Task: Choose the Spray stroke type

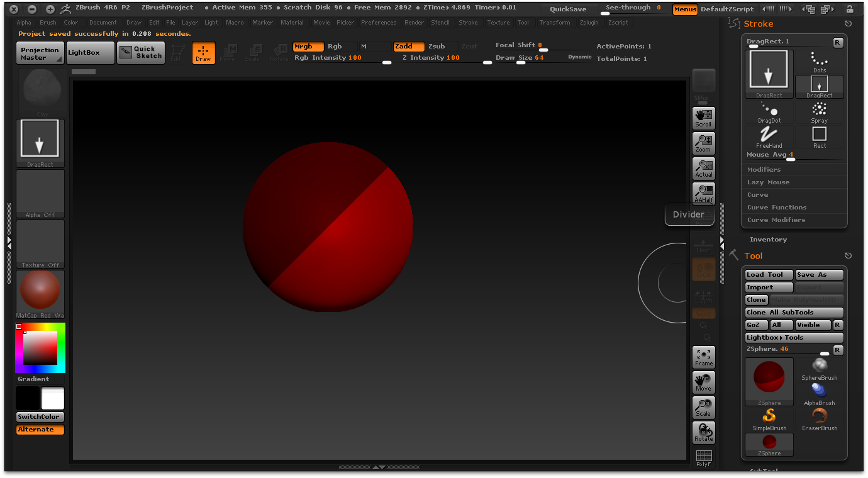Action: [819, 112]
